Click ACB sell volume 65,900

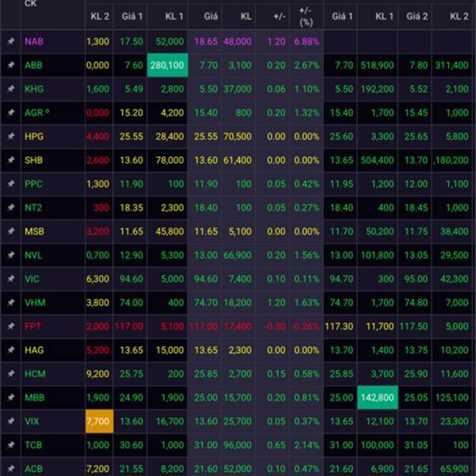pos(455,469)
